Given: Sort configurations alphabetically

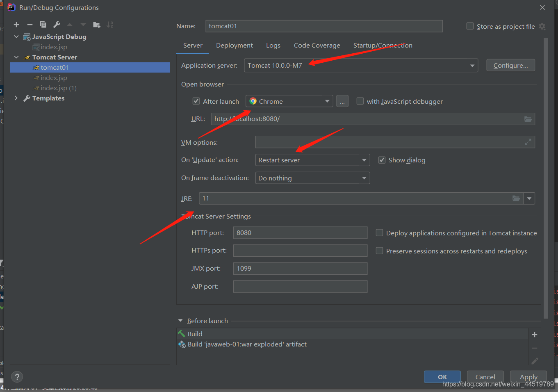Looking at the screenshot, I should 110,25.
